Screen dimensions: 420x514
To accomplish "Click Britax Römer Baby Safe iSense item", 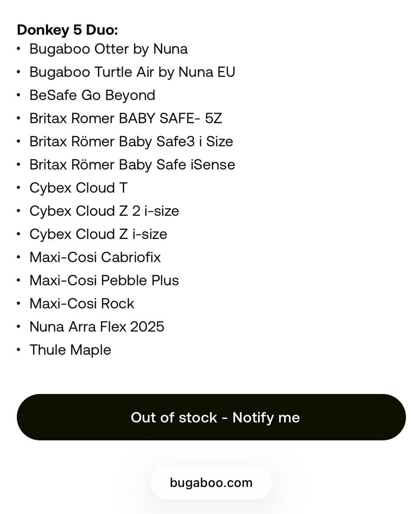I will tap(133, 165).
